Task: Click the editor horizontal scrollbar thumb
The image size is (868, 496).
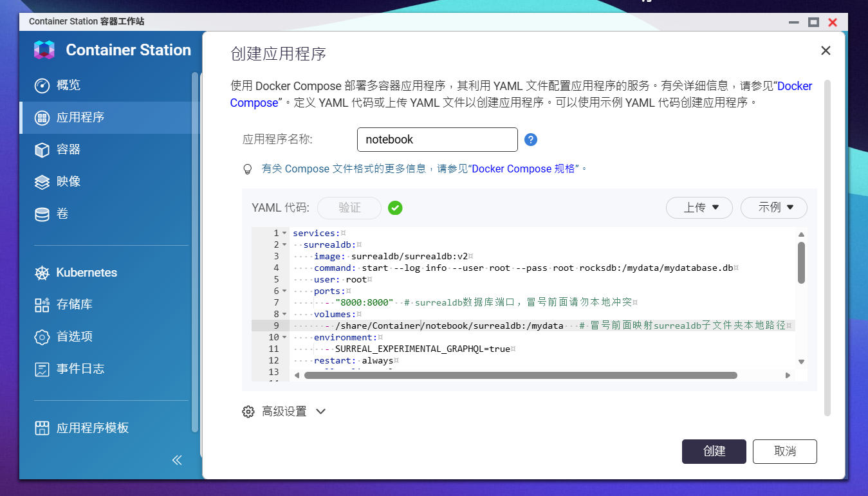Action: tap(521, 375)
